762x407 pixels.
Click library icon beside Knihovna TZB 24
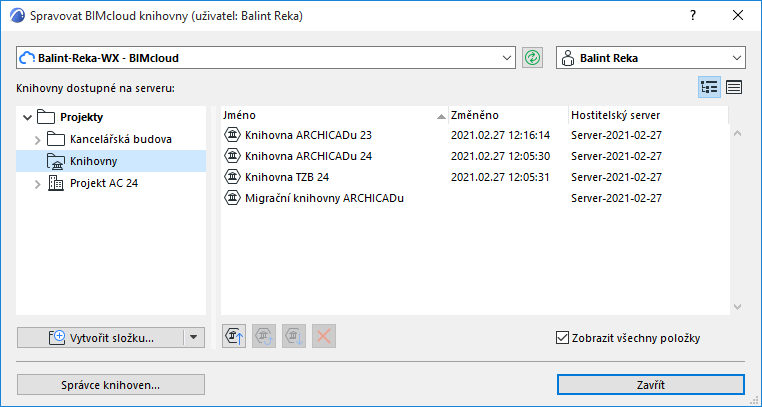pos(233,177)
